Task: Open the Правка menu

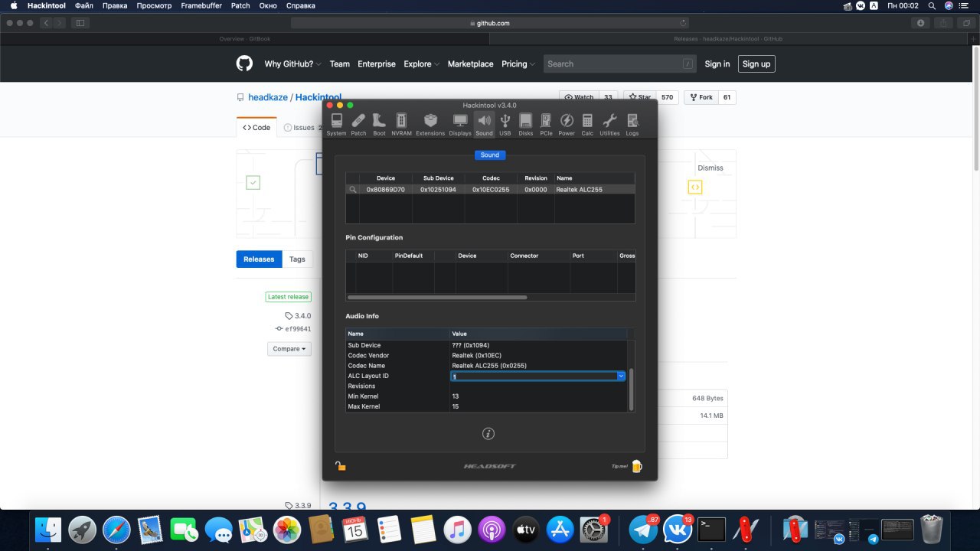Action: pos(115,5)
